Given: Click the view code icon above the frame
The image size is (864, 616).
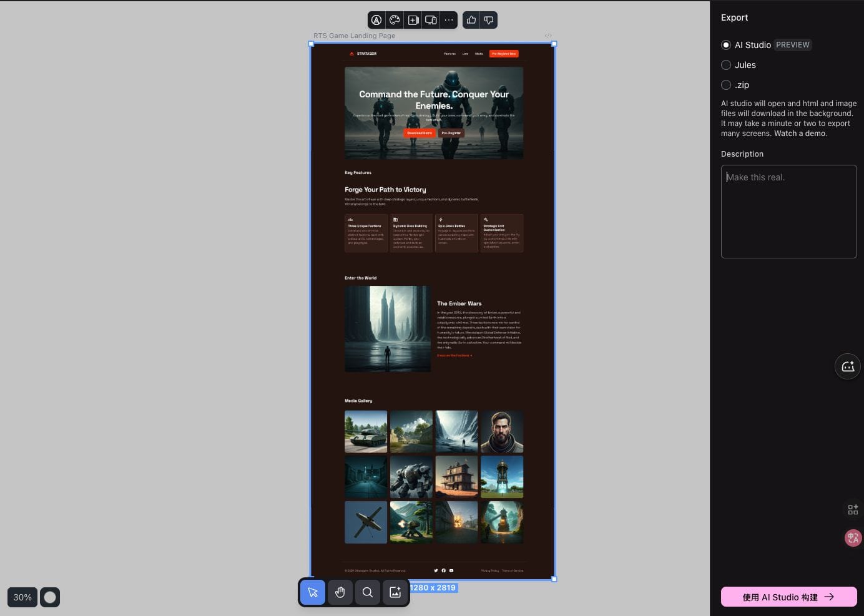Looking at the screenshot, I should click(x=547, y=36).
